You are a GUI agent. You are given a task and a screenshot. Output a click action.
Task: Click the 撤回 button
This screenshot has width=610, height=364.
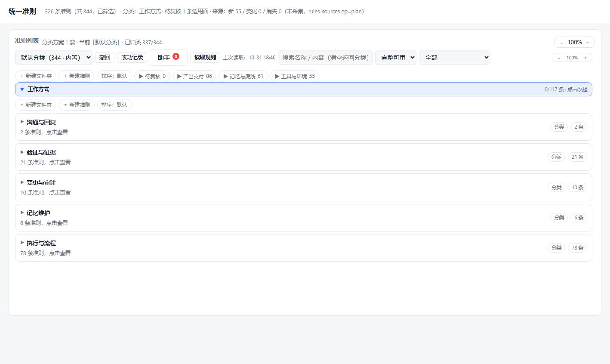[x=105, y=57]
